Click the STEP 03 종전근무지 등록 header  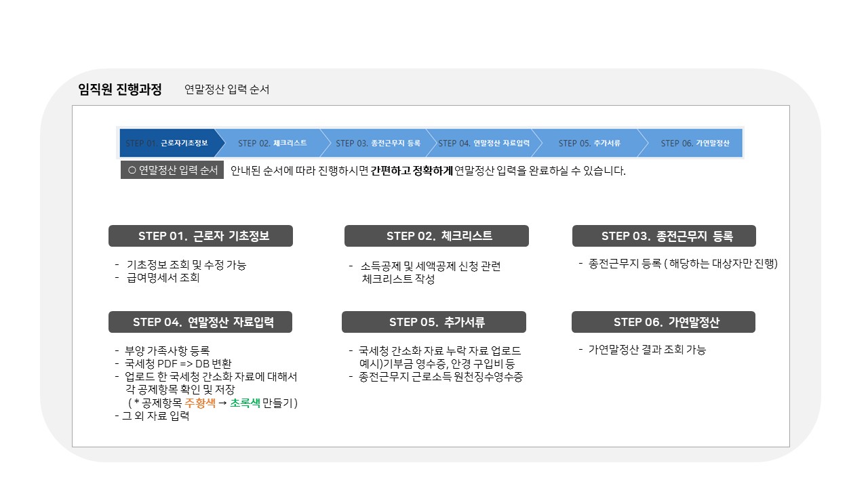[665, 236]
